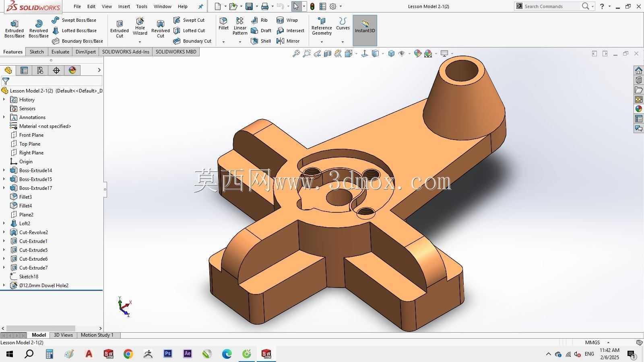Select the Intersect tool

coord(290,31)
